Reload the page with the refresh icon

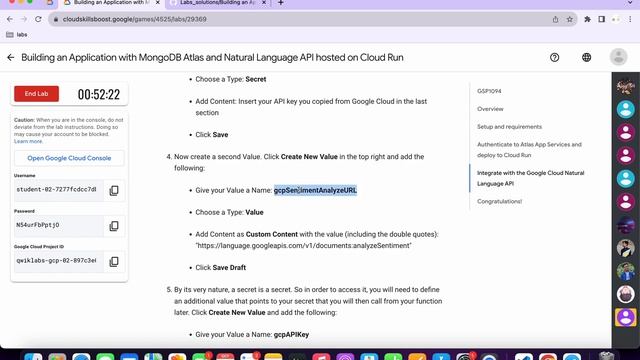click(38, 19)
